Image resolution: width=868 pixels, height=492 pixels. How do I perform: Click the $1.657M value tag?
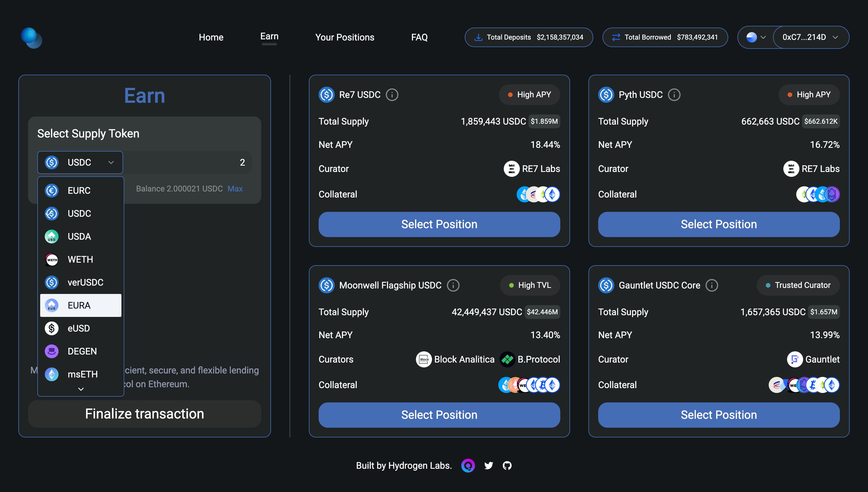[x=824, y=312]
